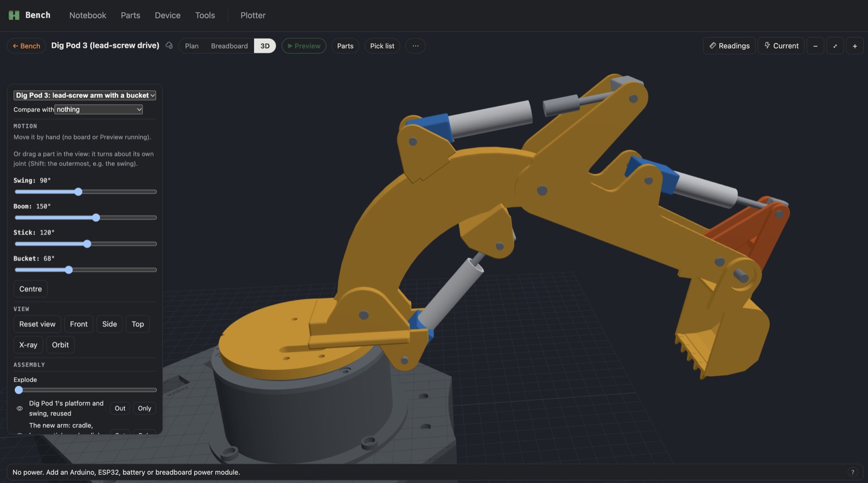The image size is (868, 483).
Task: Open the Current panel
Action: (x=781, y=46)
